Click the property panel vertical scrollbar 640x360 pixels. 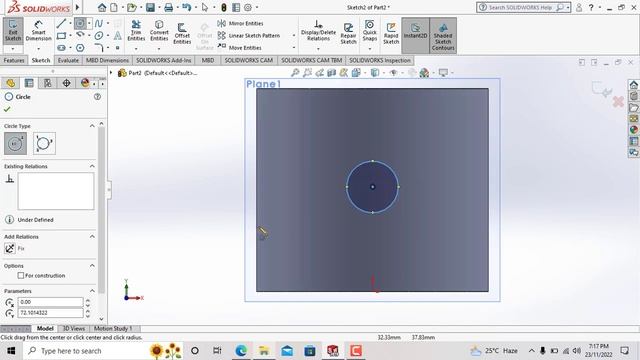[x=102, y=210]
